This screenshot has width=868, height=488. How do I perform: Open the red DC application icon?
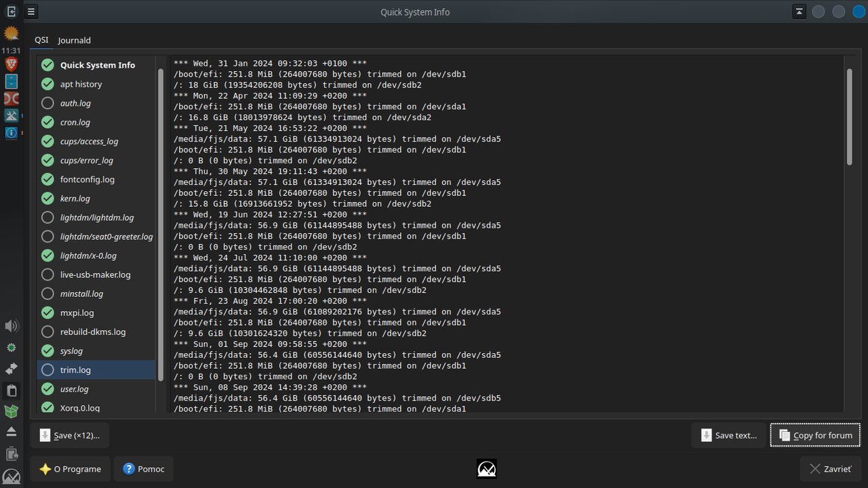point(11,99)
